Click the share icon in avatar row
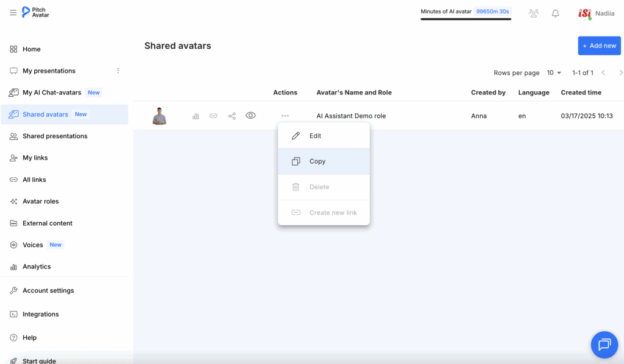This screenshot has width=624, height=364. click(x=232, y=116)
